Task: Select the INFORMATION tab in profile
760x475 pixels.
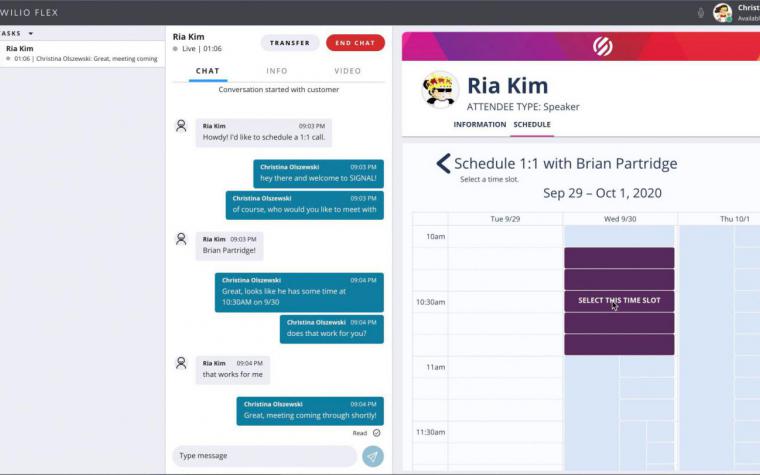Action: coord(480,125)
